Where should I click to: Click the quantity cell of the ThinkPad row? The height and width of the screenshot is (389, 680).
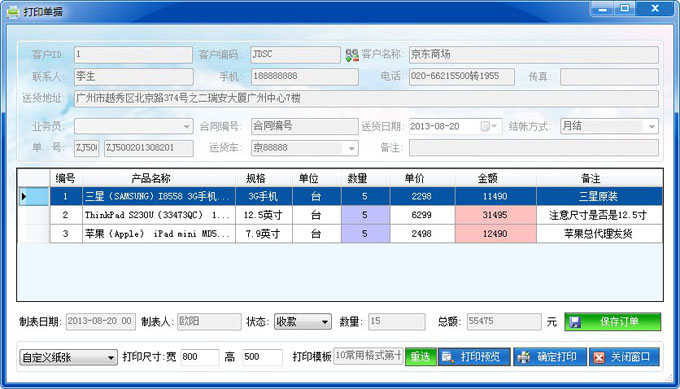tap(366, 215)
